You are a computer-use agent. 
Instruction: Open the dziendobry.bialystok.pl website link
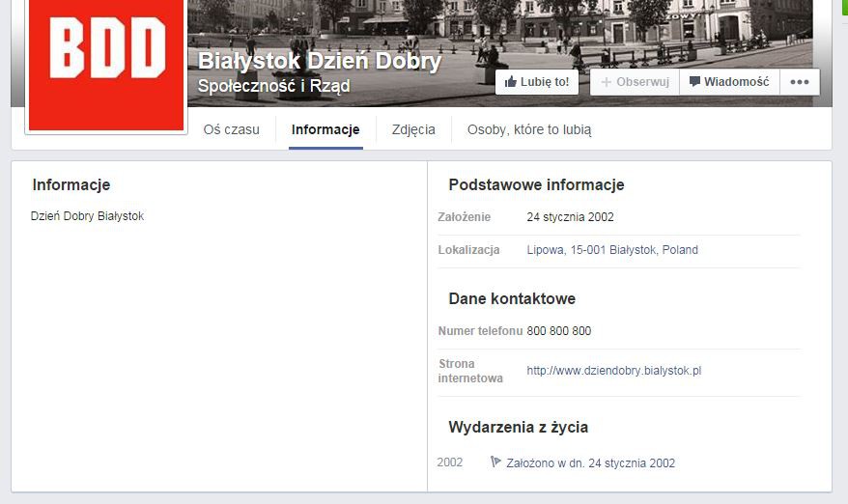coord(614,371)
